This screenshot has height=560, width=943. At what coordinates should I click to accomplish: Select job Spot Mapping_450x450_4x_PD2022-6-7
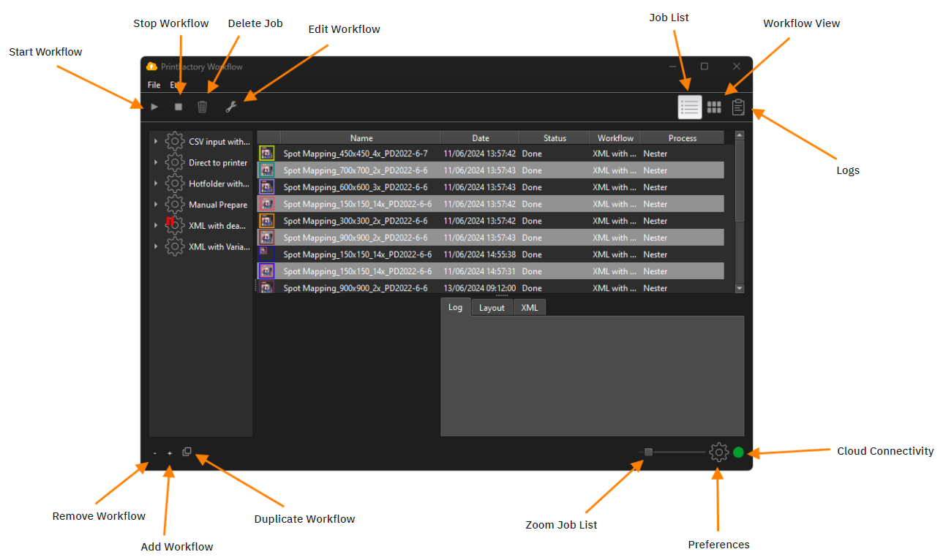click(x=490, y=154)
